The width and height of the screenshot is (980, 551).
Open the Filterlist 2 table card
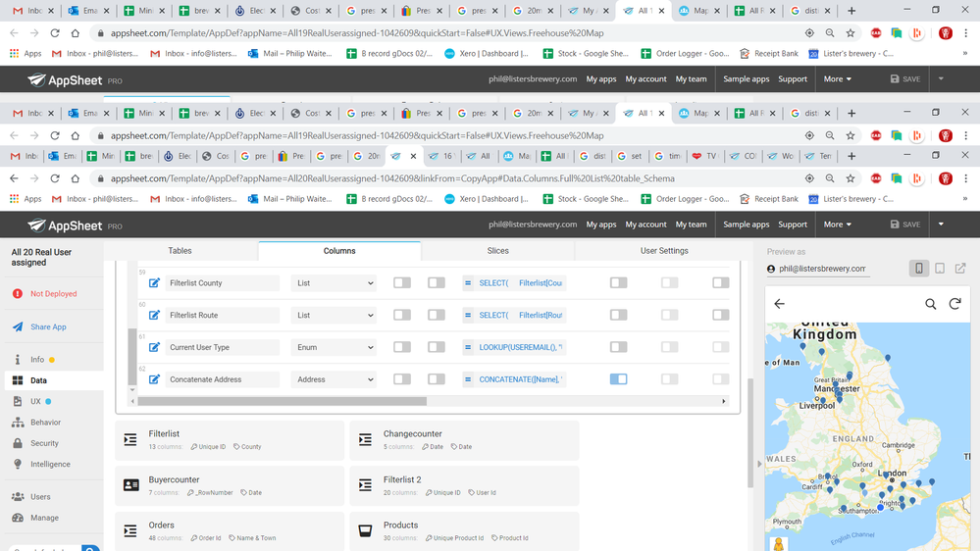pos(464,485)
